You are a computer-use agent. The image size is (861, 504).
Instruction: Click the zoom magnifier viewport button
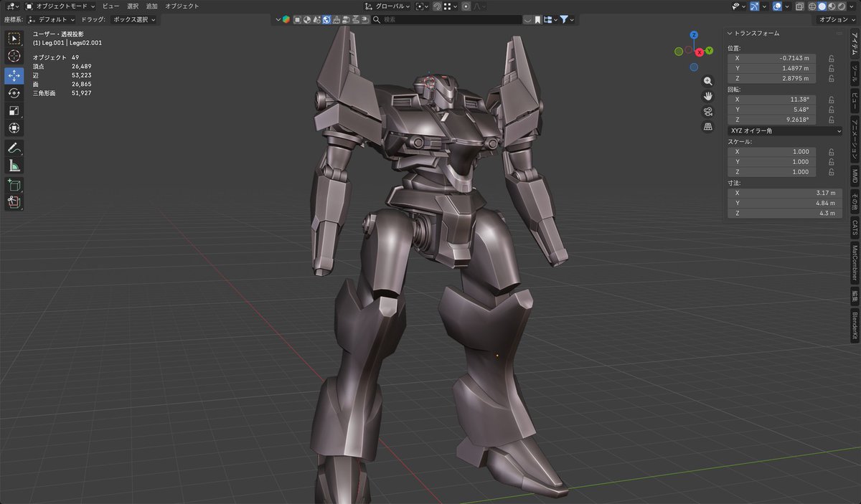click(708, 81)
